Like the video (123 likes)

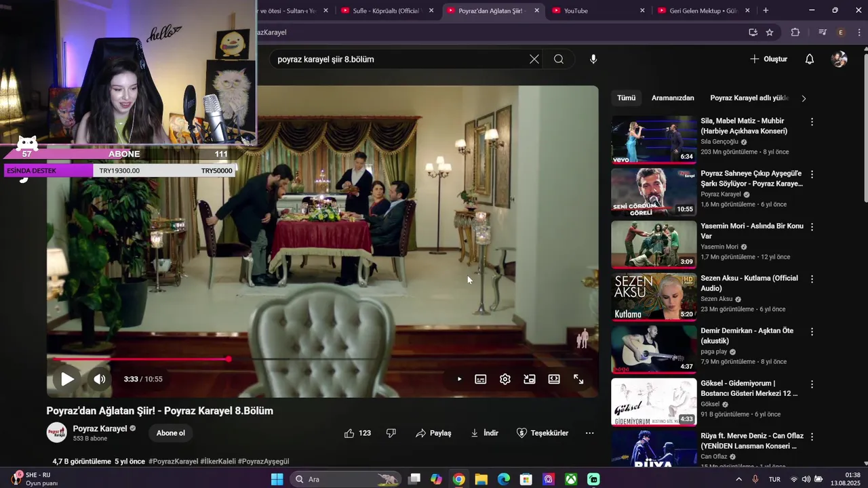coord(357,433)
